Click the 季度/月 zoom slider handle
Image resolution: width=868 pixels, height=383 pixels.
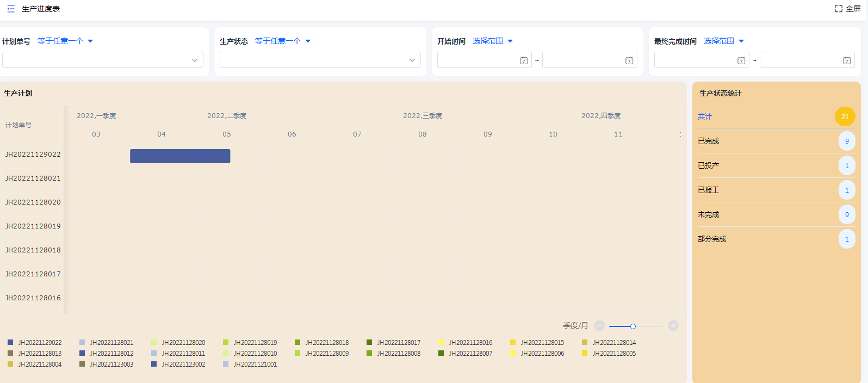[x=633, y=326]
